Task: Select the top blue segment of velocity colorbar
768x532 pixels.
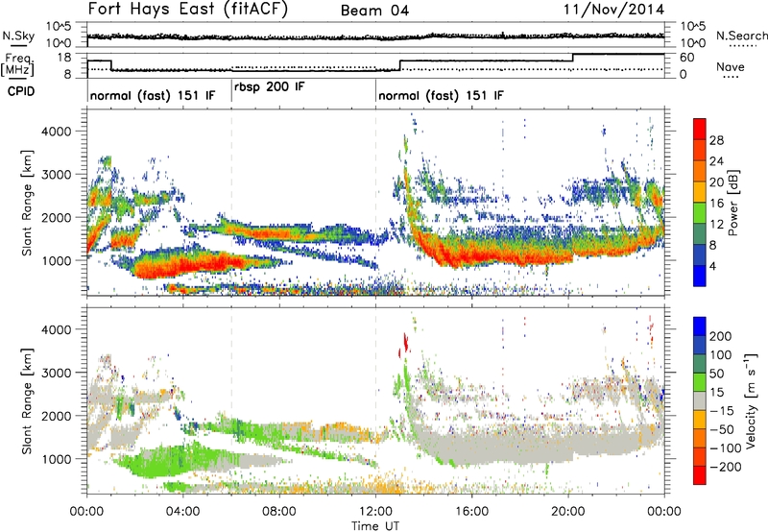Action: click(700, 326)
